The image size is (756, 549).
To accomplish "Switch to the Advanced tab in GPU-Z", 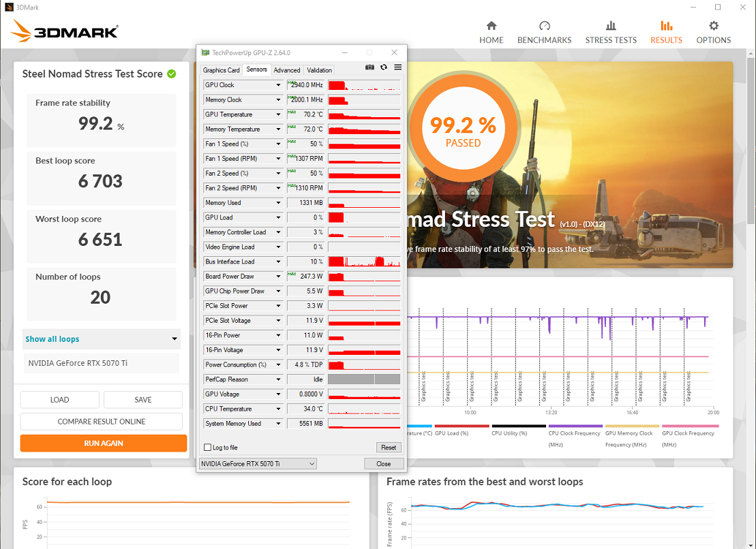I will [x=287, y=70].
